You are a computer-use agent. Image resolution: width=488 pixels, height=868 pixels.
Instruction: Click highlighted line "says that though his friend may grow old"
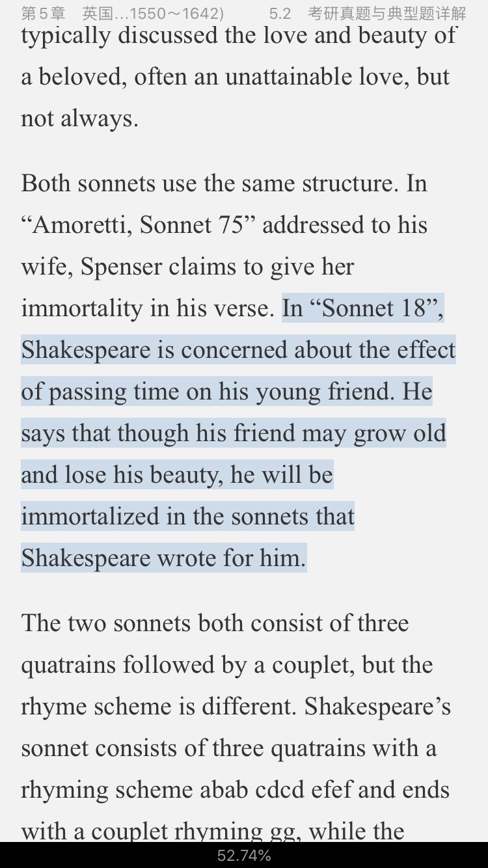(x=234, y=433)
